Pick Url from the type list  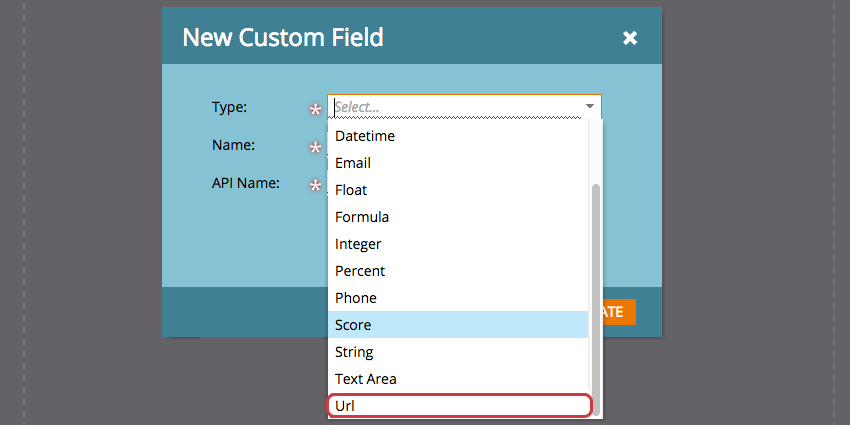(x=345, y=406)
